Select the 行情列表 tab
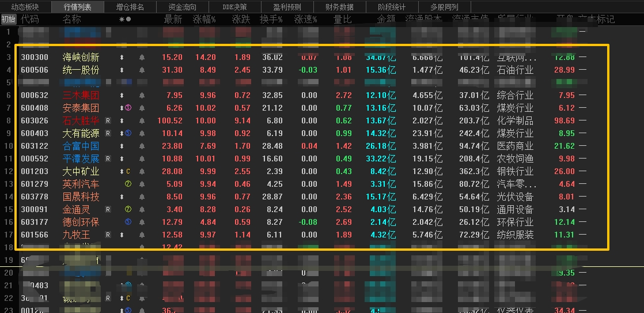This screenshot has height=313, width=644. [x=78, y=7]
